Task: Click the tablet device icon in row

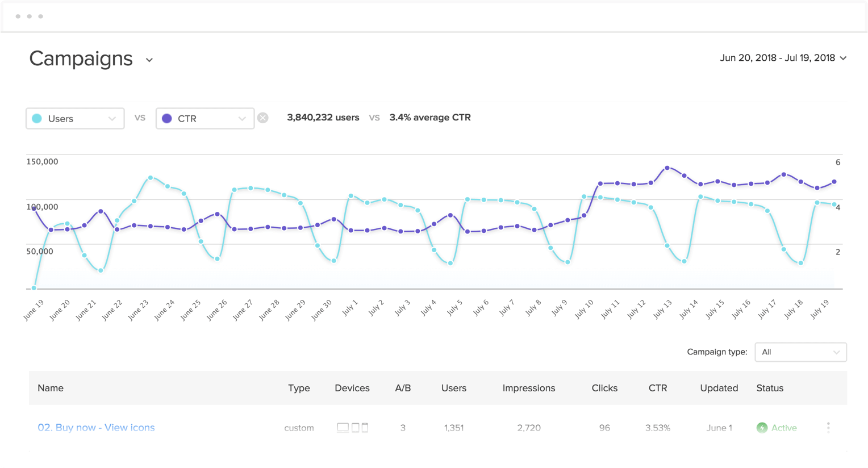Action: point(355,428)
